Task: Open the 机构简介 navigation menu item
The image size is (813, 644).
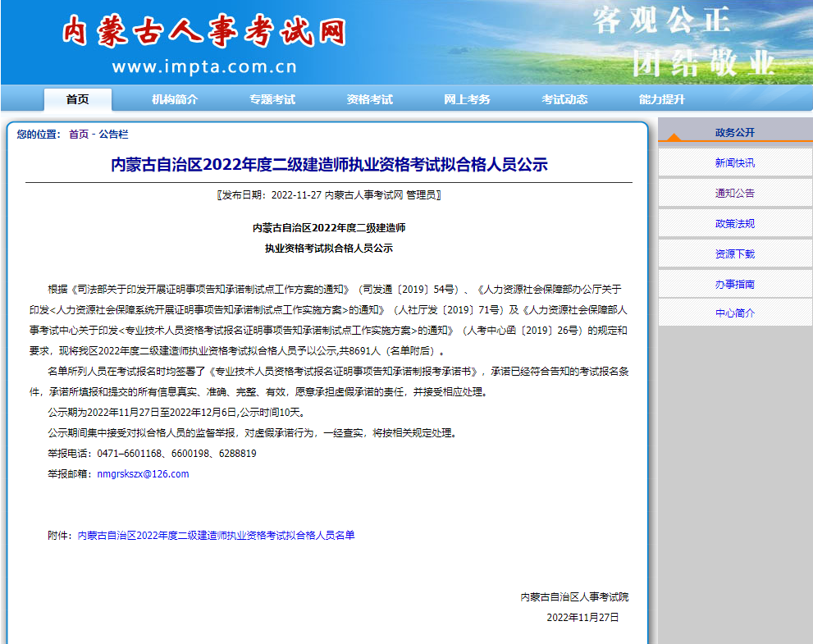Action: point(175,99)
